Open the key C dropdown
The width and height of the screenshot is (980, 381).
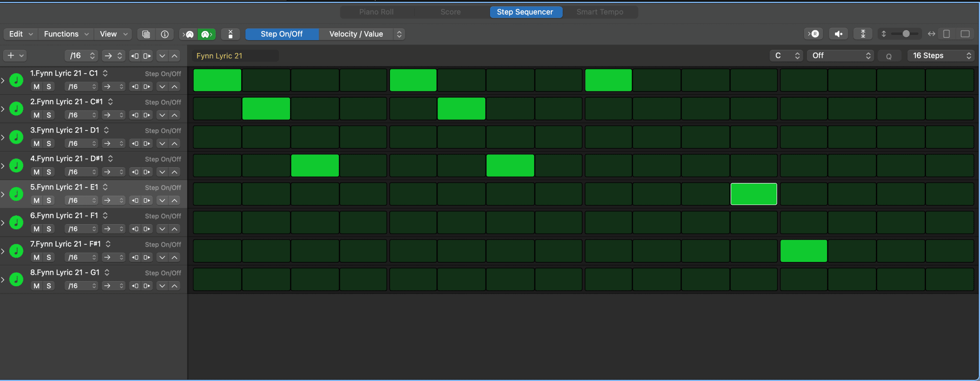786,56
